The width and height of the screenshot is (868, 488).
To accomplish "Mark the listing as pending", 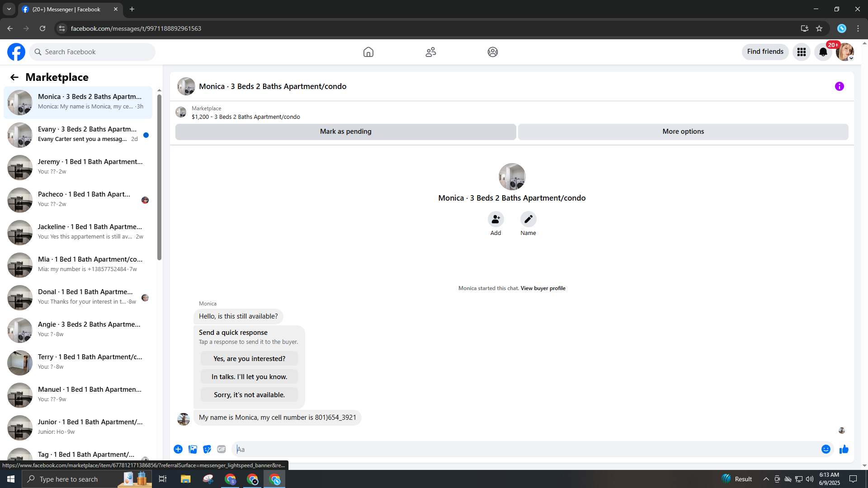I will point(346,131).
